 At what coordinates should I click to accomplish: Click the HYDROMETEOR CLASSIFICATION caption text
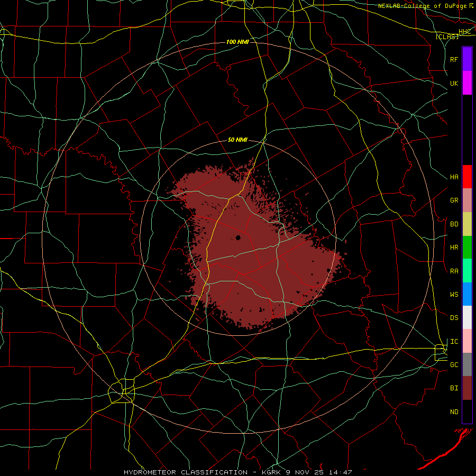click(186, 472)
